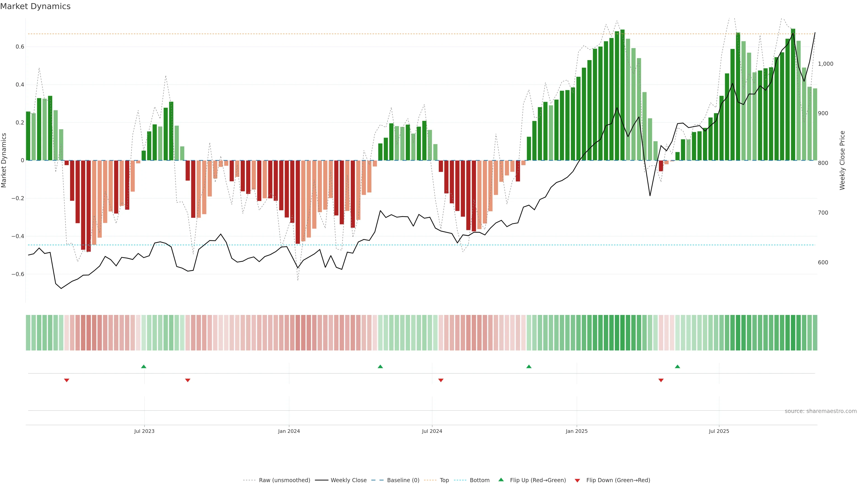Image resolution: width=868 pixels, height=488 pixels.
Task: Click the Weekly Close Price axis title
Action: pyautogui.click(x=842, y=160)
